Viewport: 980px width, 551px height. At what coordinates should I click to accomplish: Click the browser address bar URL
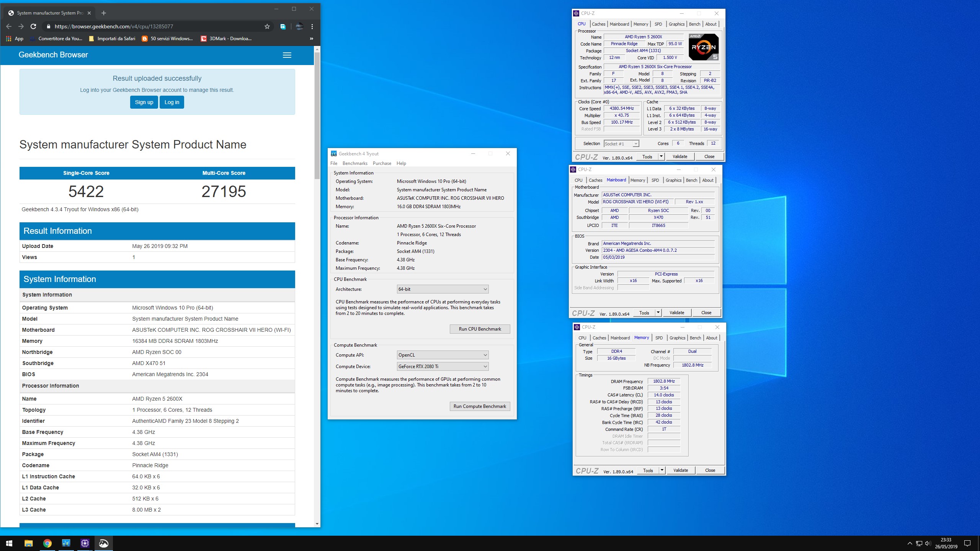pos(114,26)
